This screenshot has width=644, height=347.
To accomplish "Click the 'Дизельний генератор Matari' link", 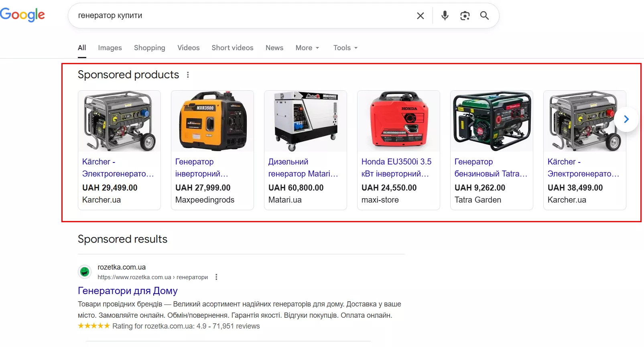I will click(x=303, y=168).
